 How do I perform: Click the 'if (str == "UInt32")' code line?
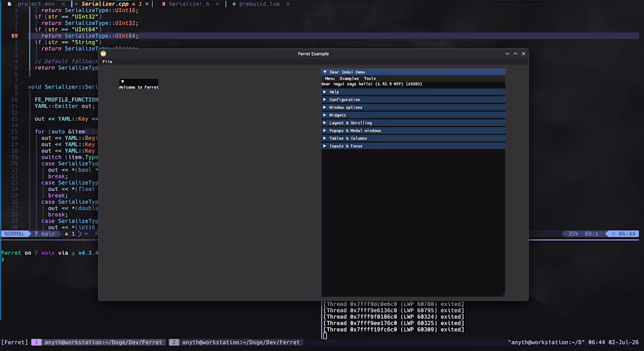click(68, 17)
